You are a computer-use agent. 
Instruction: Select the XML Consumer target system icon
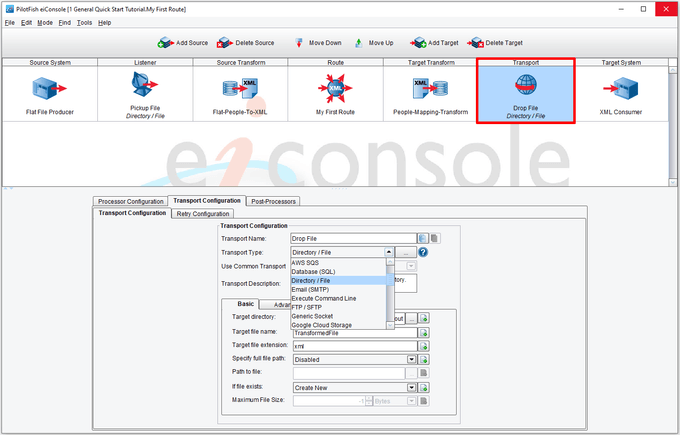coord(621,88)
